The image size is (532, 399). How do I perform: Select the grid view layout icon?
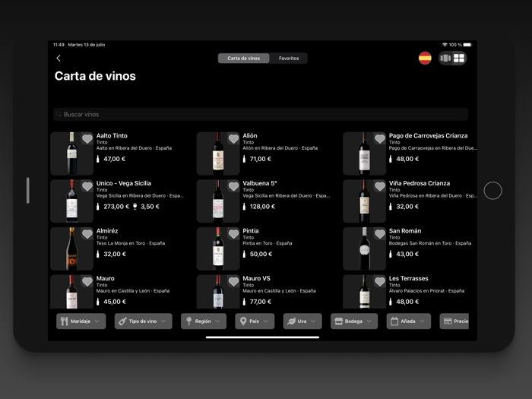click(459, 58)
